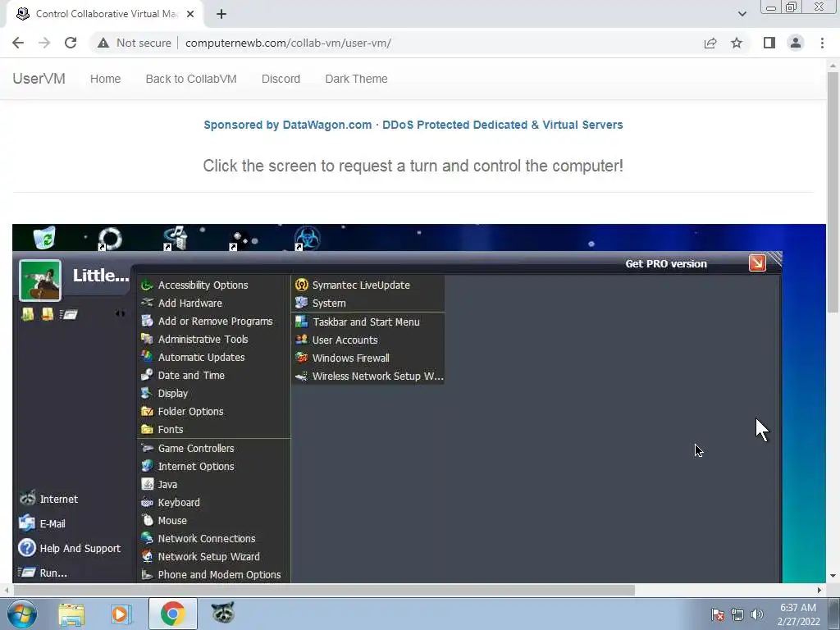Click the Keyboard icon
The height and width of the screenshot is (630, 840).
(147, 503)
